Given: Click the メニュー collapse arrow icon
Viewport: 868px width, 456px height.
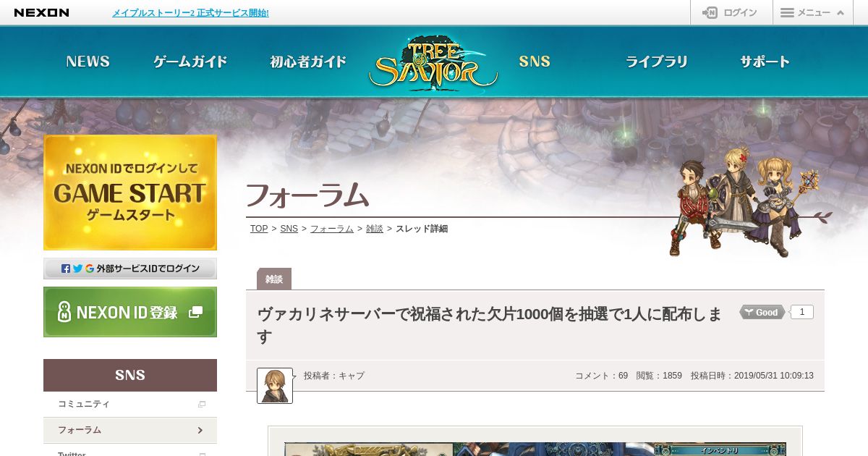Looking at the screenshot, I should pos(841,13).
